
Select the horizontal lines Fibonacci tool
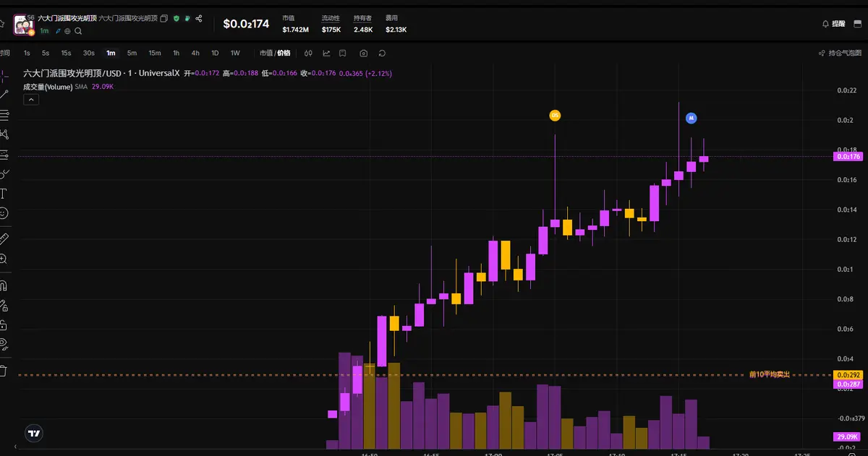4,114
